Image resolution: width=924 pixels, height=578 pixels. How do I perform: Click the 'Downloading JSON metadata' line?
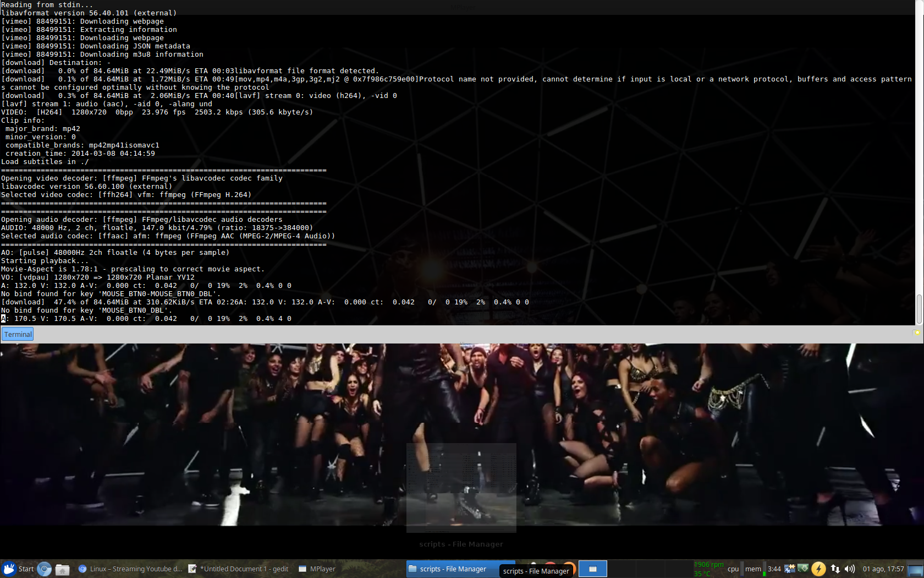click(96, 46)
